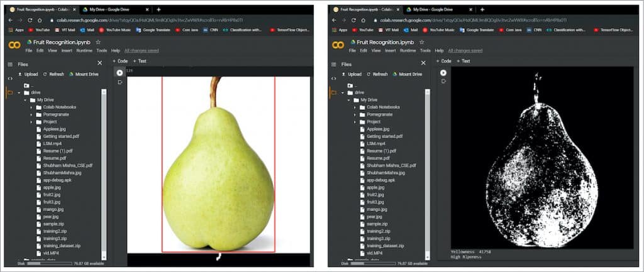The height and width of the screenshot is (272, 644).
Task: Run the cell showing the black-and-white pear mask
Action: click(443, 73)
